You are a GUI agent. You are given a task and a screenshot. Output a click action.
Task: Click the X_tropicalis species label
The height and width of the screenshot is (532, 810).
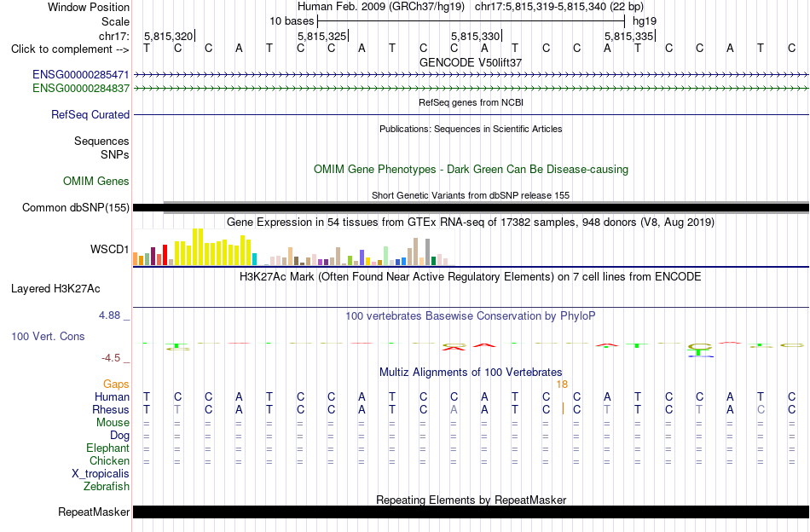[x=101, y=474]
